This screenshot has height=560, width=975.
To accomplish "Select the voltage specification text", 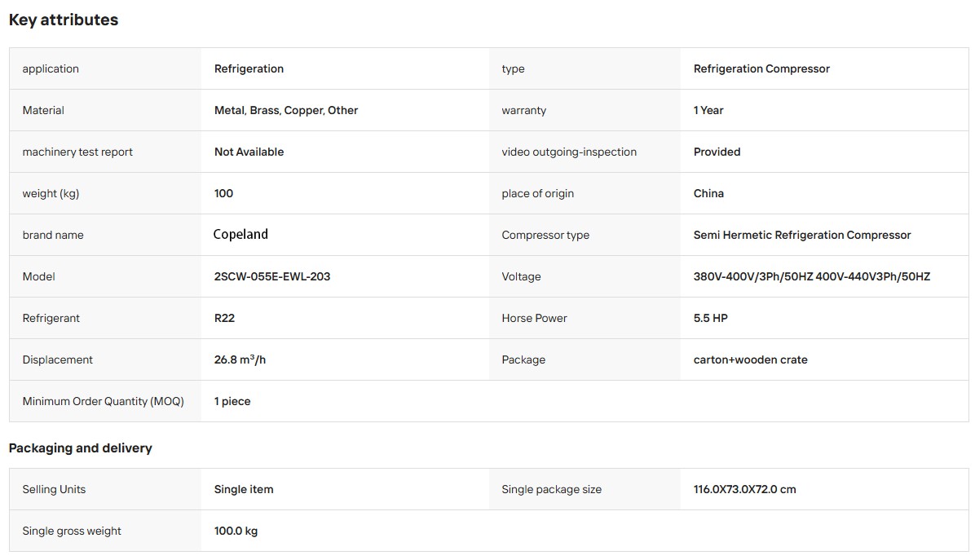I will click(812, 276).
